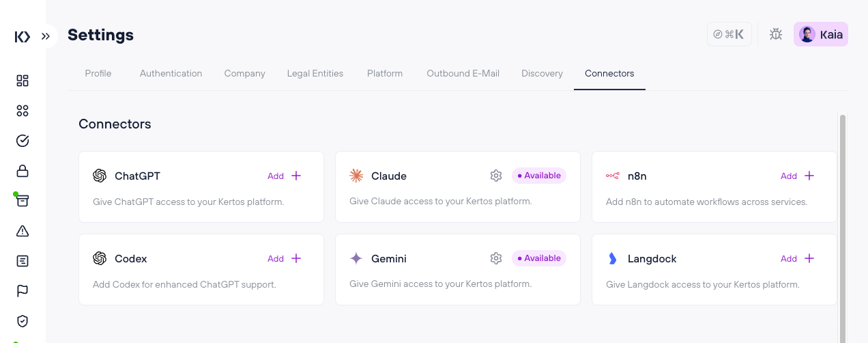This screenshot has width=868, height=343.
Task: Click "Give Claude access to your Kertos platform."
Action: (440, 201)
